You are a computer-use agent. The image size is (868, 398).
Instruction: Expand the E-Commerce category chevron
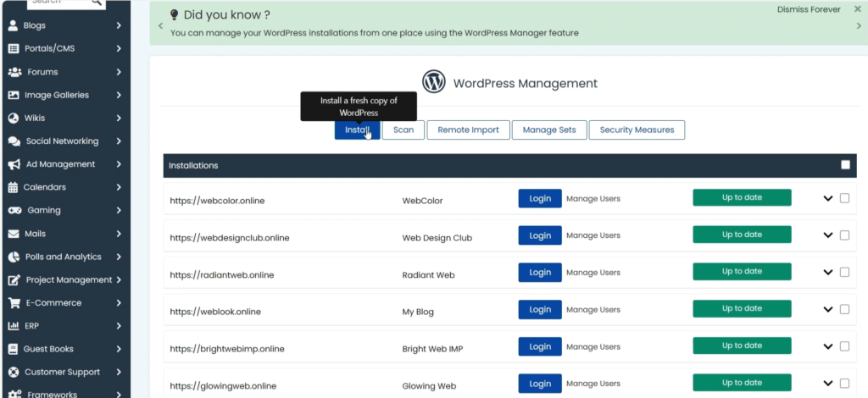(x=119, y=303)
